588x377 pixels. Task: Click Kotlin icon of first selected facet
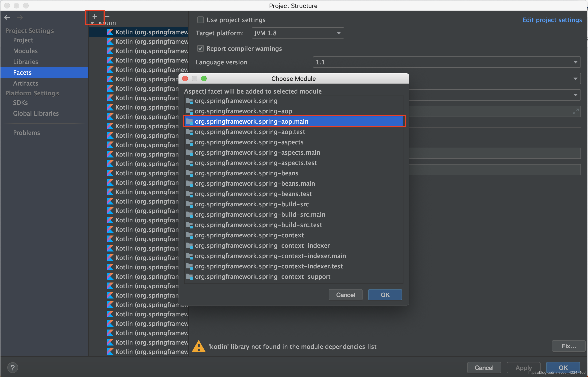click(110, 32)
